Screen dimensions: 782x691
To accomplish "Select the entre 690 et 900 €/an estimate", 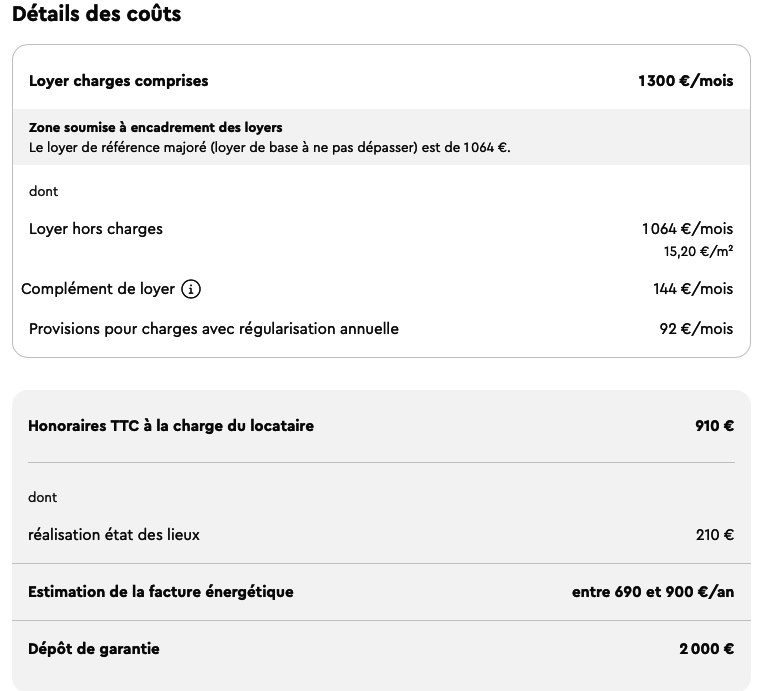I will [x=653, y=592].
